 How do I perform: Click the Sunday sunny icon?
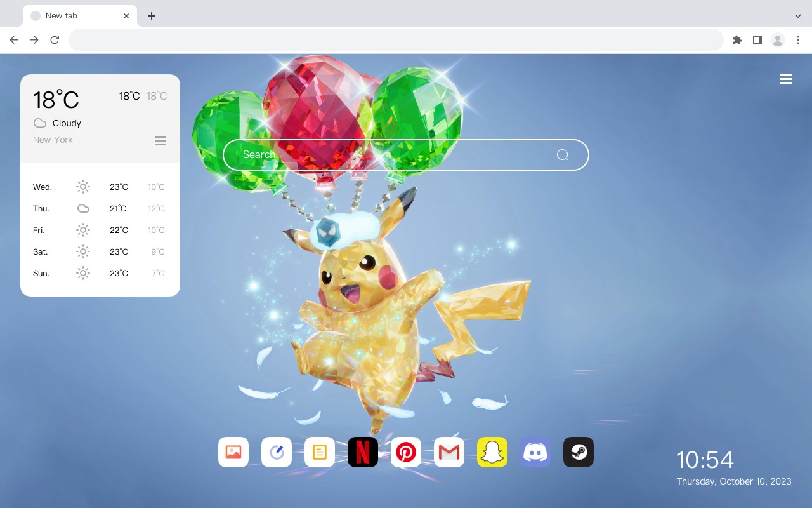pos(83,273)
